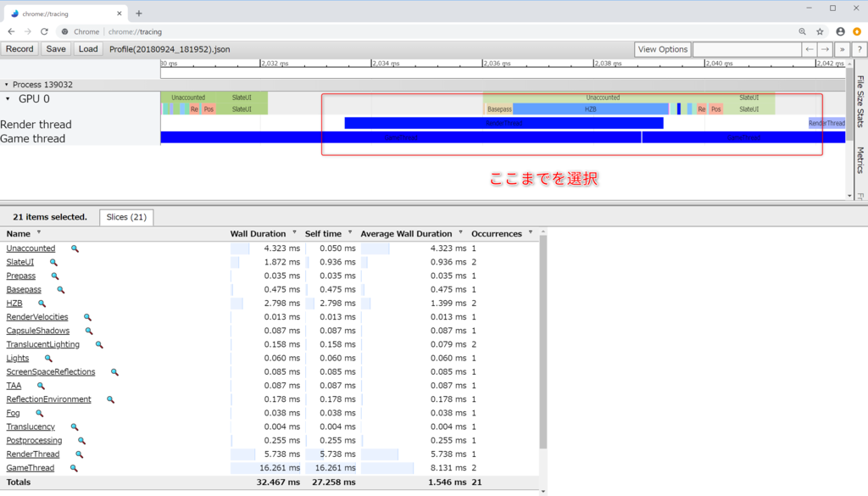Click the Save button
Image resolution: width=868 pixels, height=496 pixels.
tap(56, 49)
